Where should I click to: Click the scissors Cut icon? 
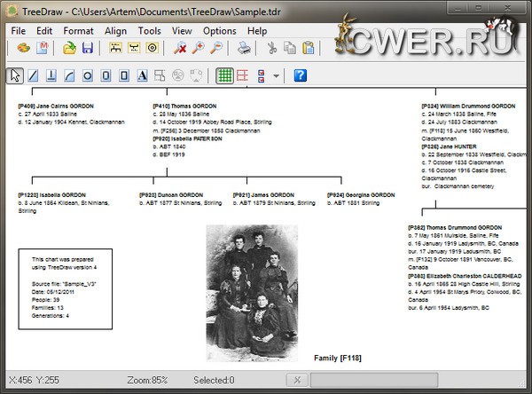pos(271,48)
